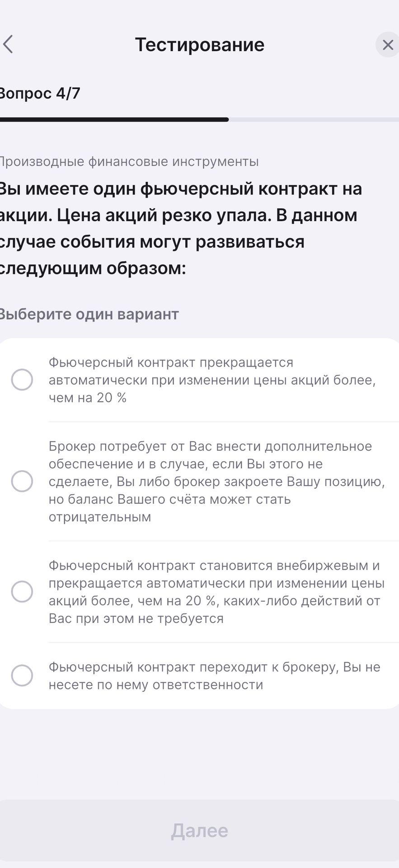Viewport: 399px width, 868px height.
Task: Click 'отрицательным' word in second answer
Action: (x=100, y=517)
